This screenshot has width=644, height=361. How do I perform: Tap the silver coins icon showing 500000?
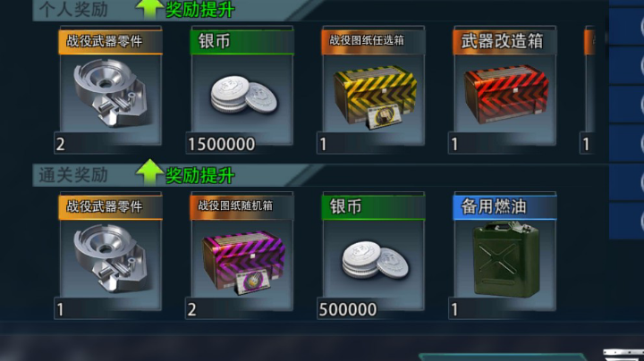tap(376, 260)
